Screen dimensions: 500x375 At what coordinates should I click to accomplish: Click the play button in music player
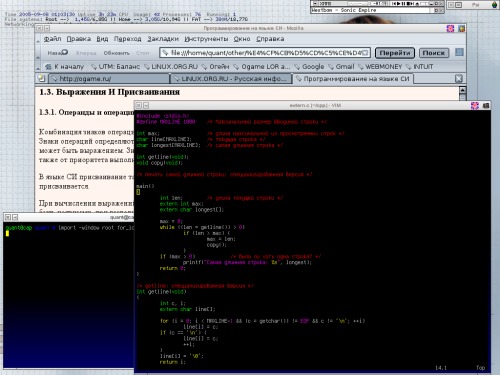399,3
